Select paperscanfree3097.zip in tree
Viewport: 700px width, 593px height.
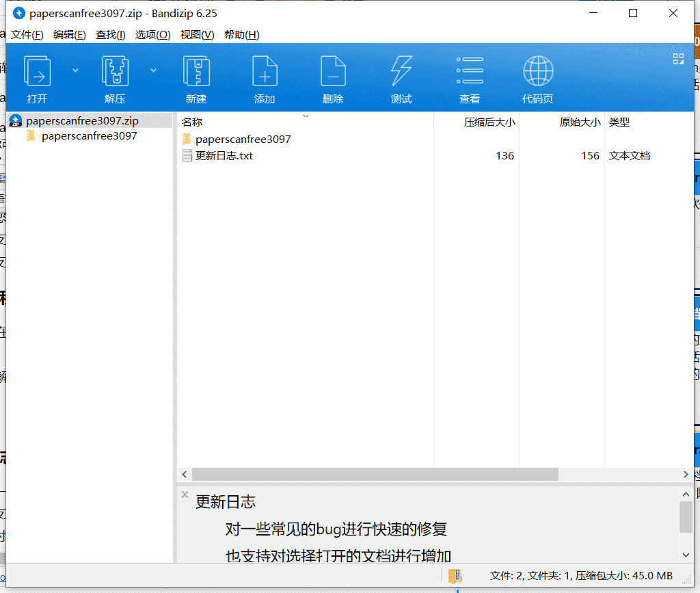click(x=82, y=121)
